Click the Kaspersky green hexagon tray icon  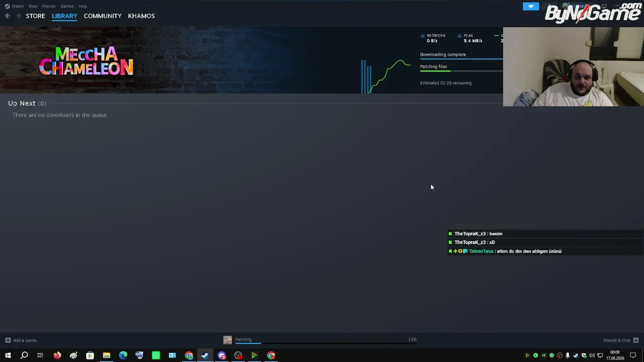pos(535,355)
